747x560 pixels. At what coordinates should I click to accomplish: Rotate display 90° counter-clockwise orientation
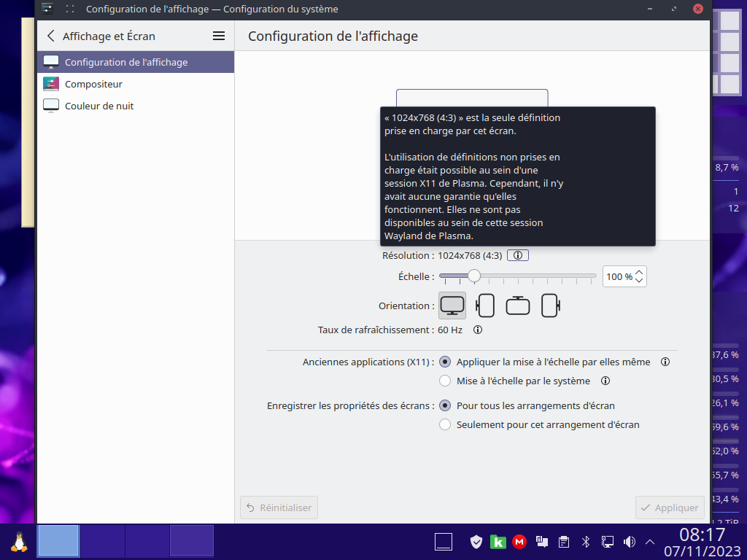485,306
